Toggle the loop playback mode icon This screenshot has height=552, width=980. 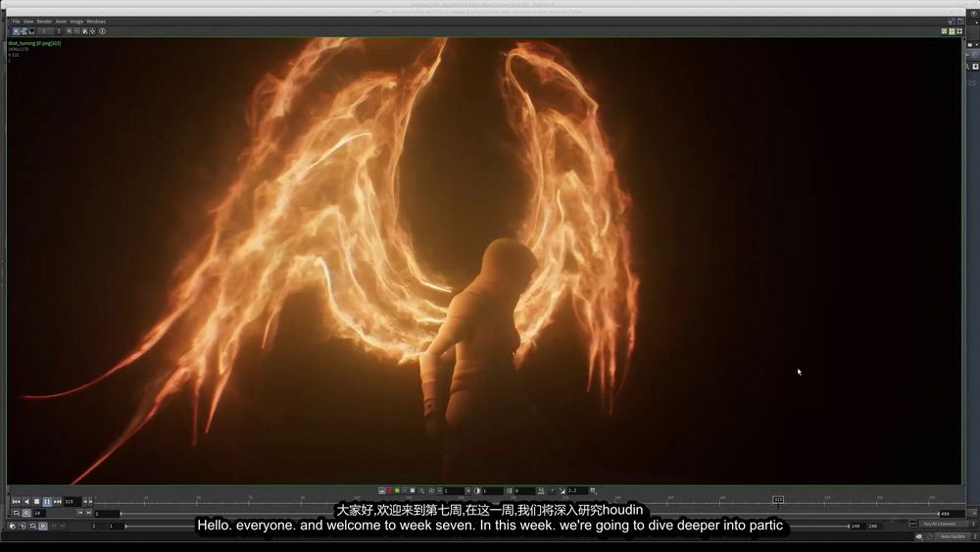click(x=17, y=513)
